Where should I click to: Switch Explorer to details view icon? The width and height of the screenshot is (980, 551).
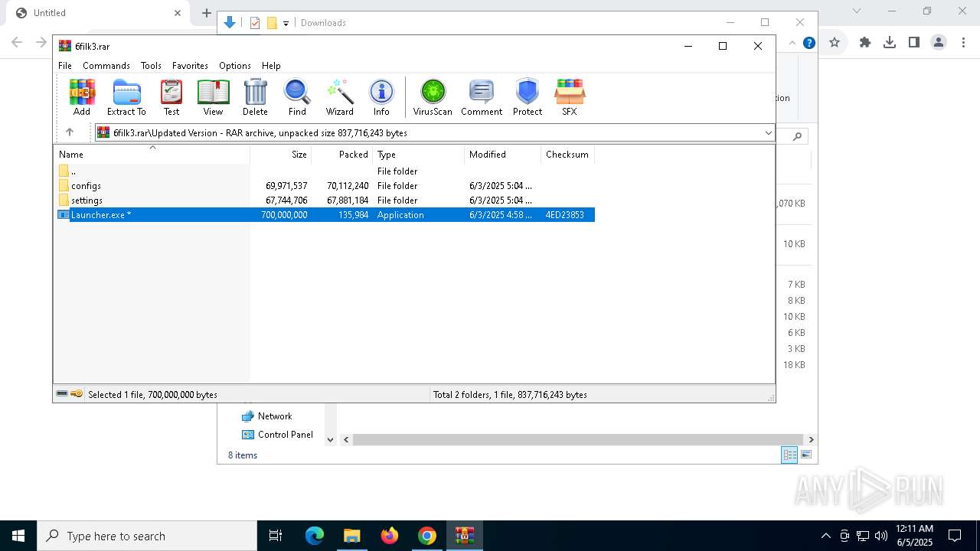[x=789, y=455]
